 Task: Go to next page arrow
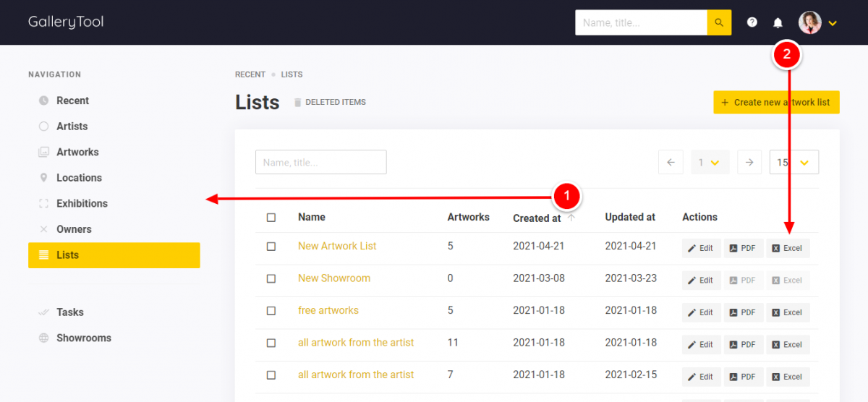click(x=749, y=162)
